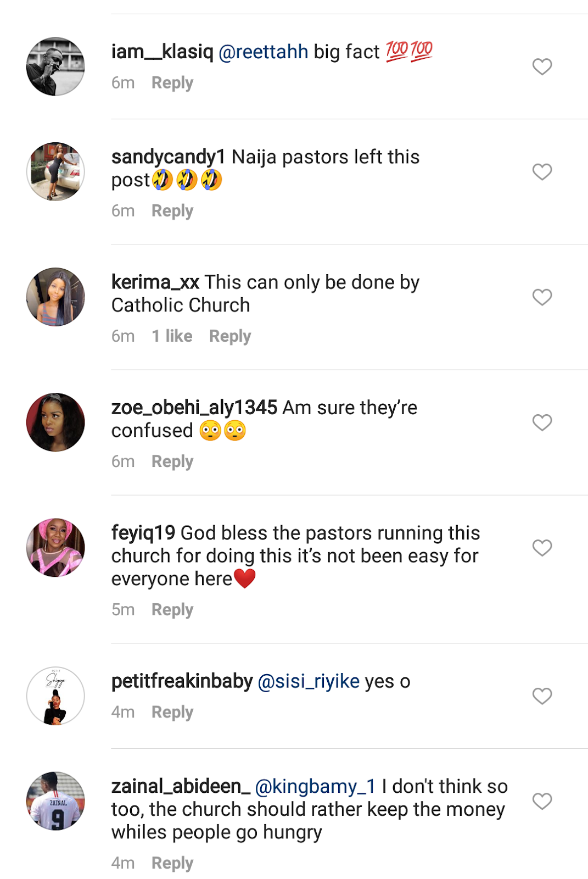
Task: Open iam__klasiq's profile picture
Action: (55, 66)
